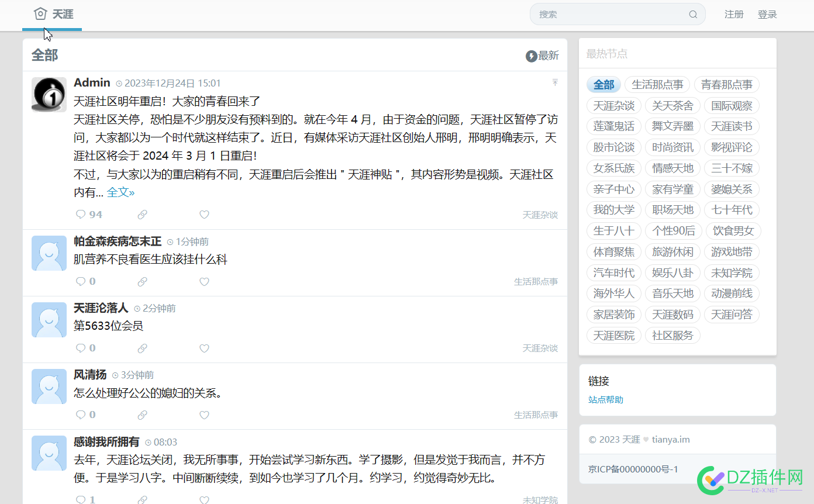Viewport: 814px width, 504px height.
Task: Open 莲蓬鬼话 node tag
Action: (614, 126)
